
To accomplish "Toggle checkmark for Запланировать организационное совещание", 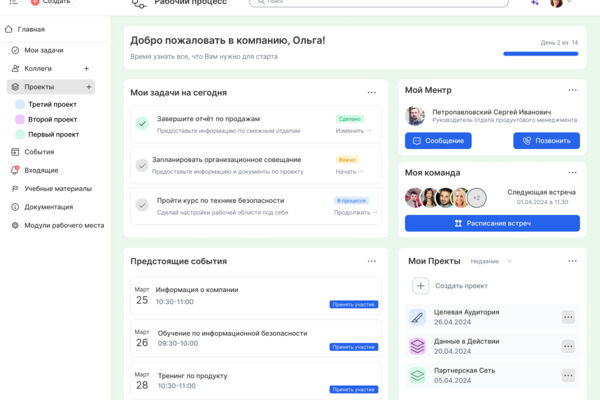I will [x=142, y=165].
